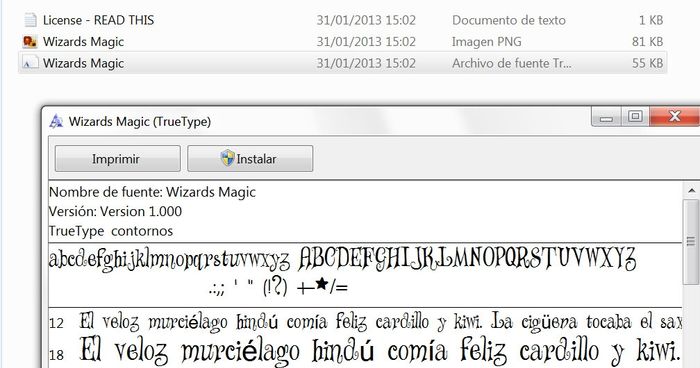
Task: Select the Wizards Magic PNG image file
Action: (343, 42)
